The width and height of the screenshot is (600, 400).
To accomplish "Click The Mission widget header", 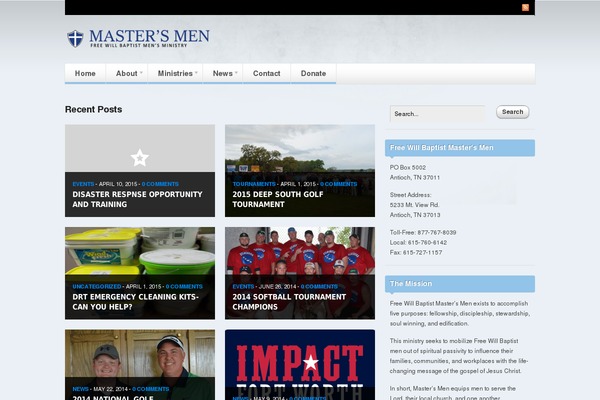I will point(460,284).
